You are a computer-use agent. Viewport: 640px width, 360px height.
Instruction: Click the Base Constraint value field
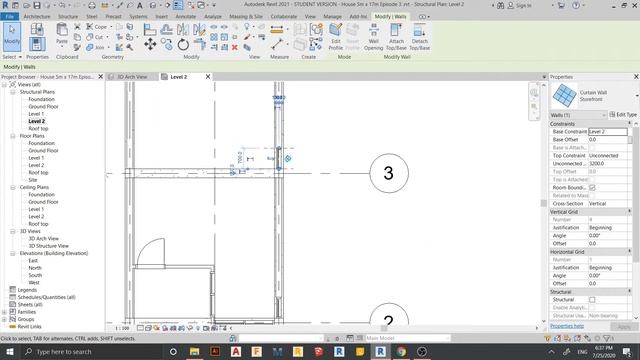point(608,131)
